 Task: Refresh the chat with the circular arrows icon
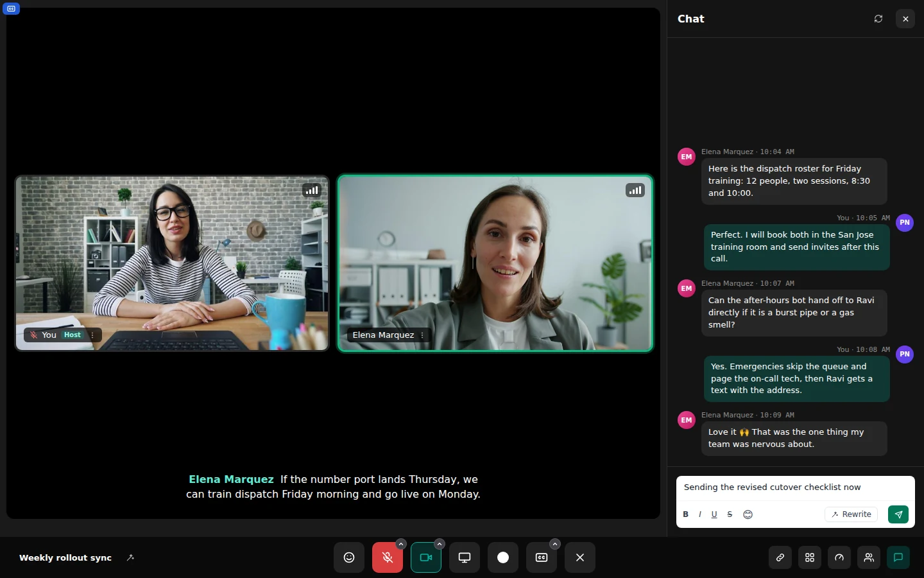(878, 19)
